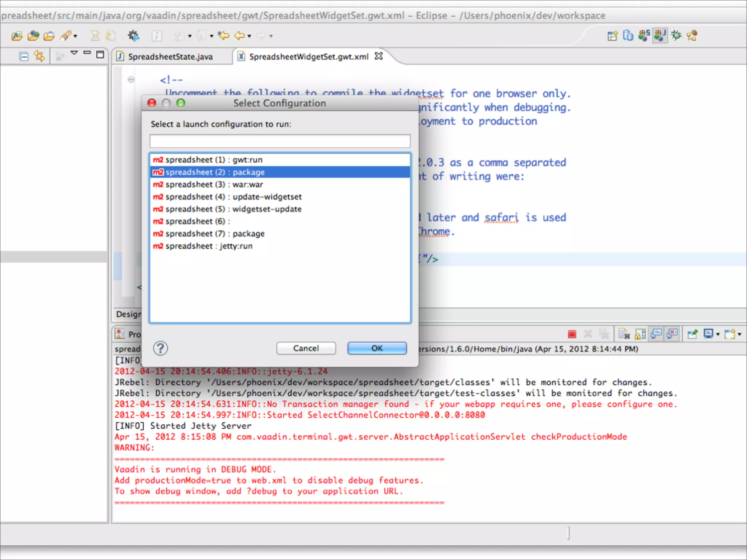Image resolution: width=747 pixels, height=560 pixels.
Task: Click the launch configuration filter text field
Action: pos(280,141)
